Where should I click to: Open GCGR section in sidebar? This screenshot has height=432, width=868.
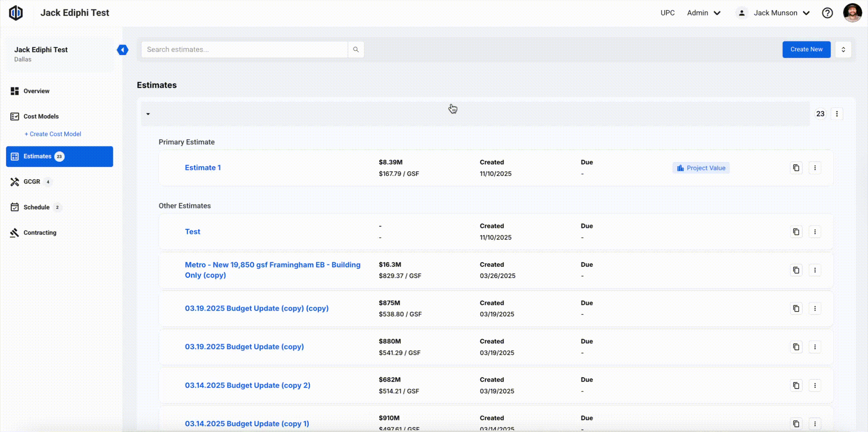tap(32, 182)
